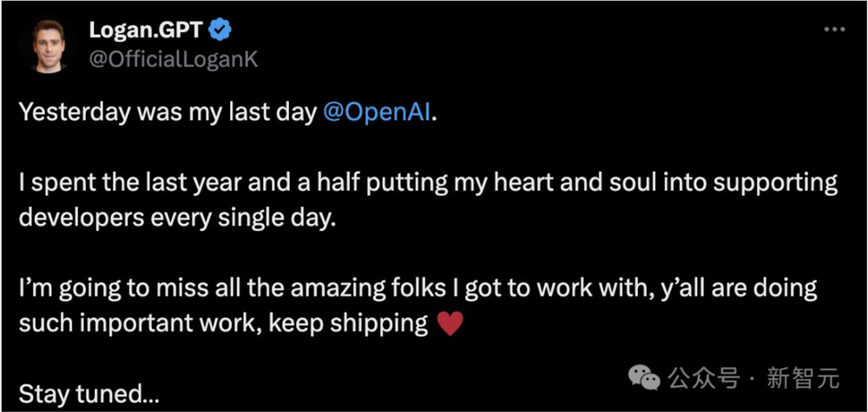Click the word "supporting" in the tweet

[x=773, y=184]
